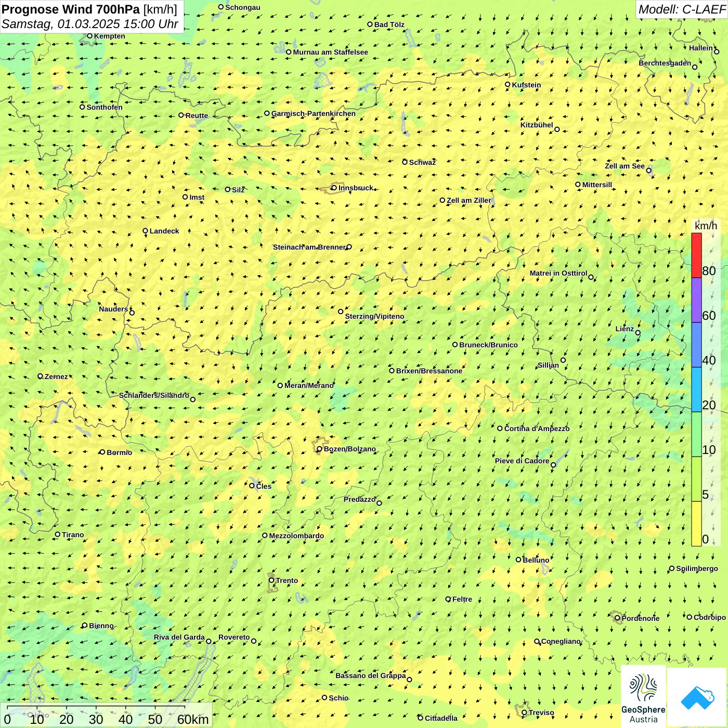Click the Cortina d'Ampezzo label
This screenshot has width=728, height=728.
point(537,428)
